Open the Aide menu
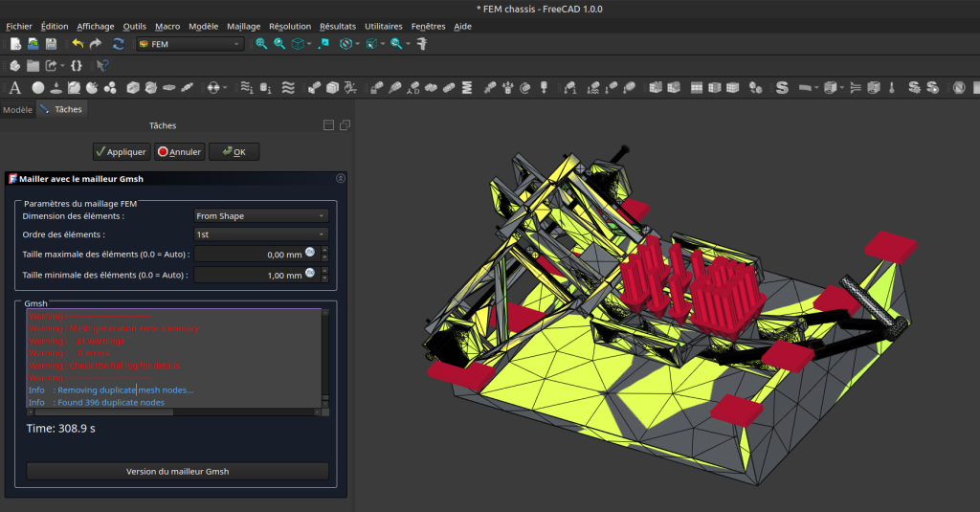This screenshot has height=512, width=980. [462, 26]
